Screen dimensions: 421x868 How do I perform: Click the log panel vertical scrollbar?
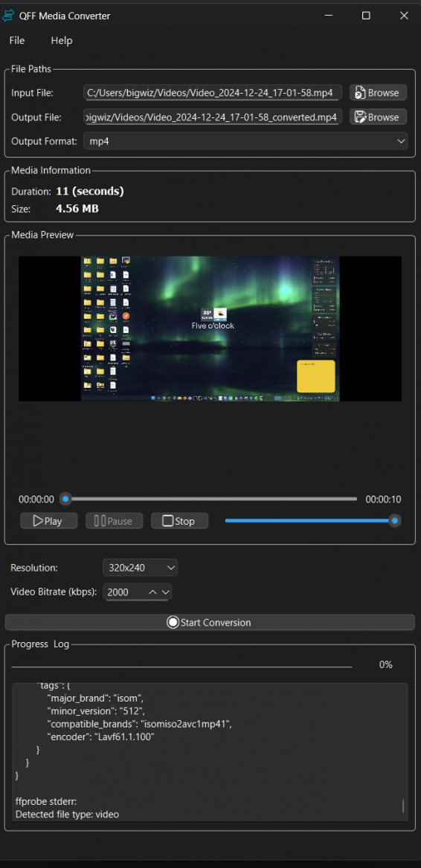403,806
